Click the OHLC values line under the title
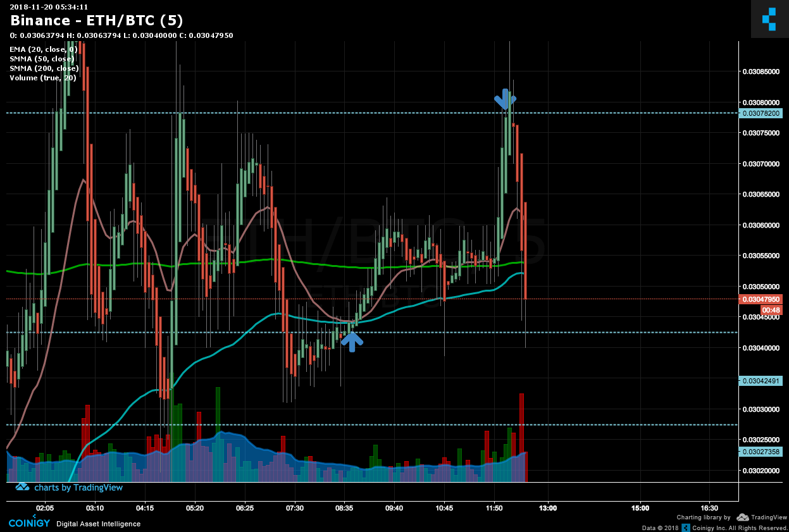 pyautogui.click(x=121, y=35)
